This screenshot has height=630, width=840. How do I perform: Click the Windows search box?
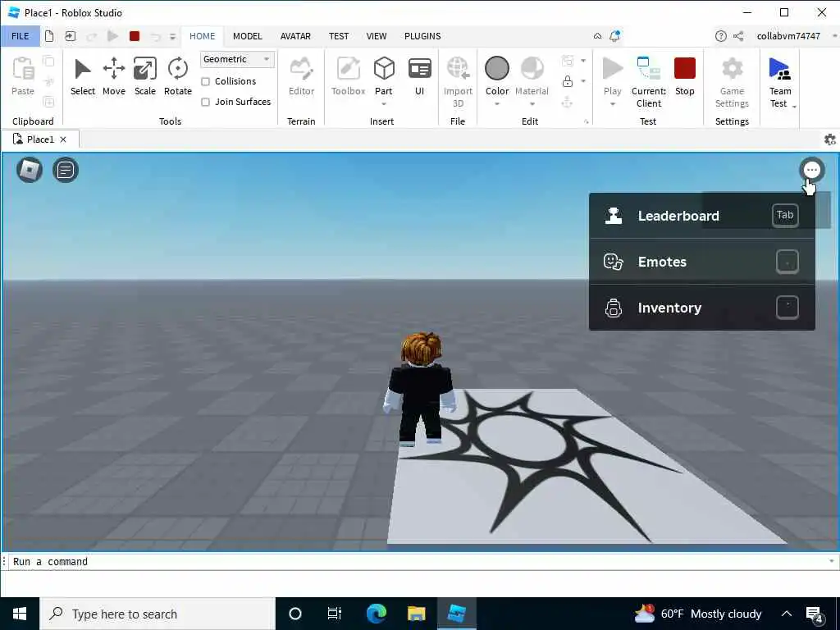tap(157, 614)
